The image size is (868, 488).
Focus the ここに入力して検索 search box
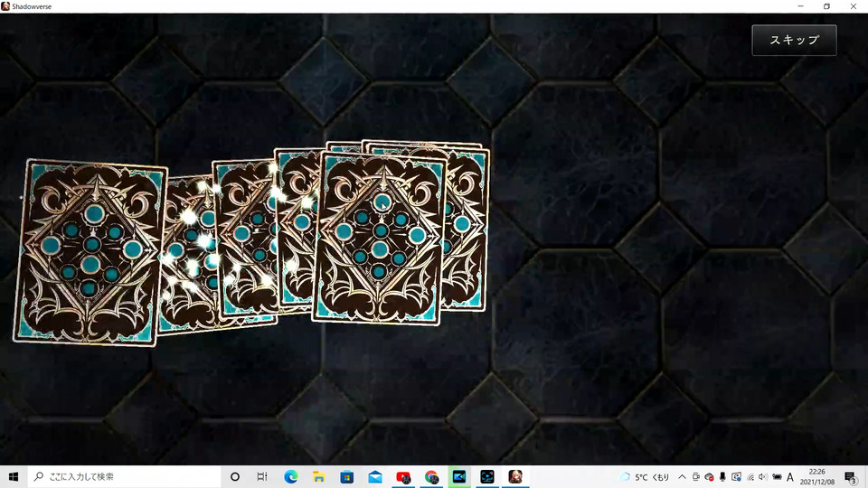pos(124,476)
